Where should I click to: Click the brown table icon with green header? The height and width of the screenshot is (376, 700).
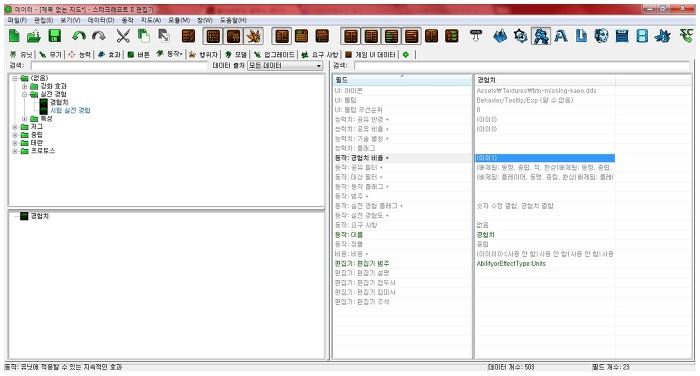pos(302,36)
